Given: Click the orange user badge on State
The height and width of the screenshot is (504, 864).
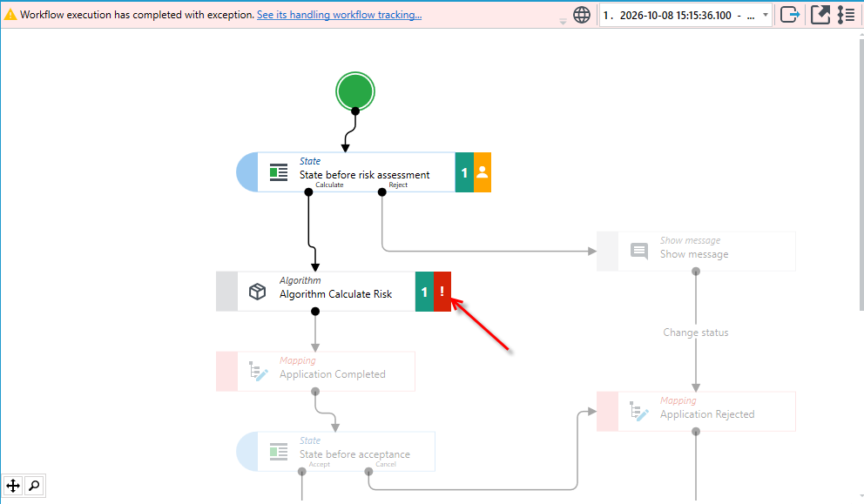Looking at the screenshot, I should pos(483,172).
